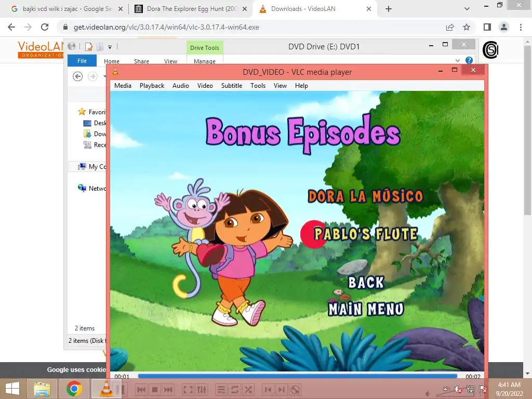532x399 pixels.
Task: Open the Audio menu in VLC
Action: point(180,86)
